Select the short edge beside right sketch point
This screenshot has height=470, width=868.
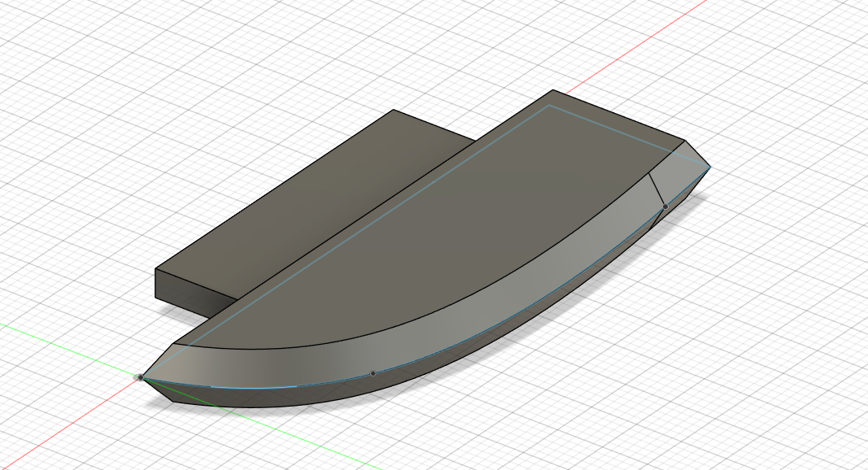click(x=657, y=190)
